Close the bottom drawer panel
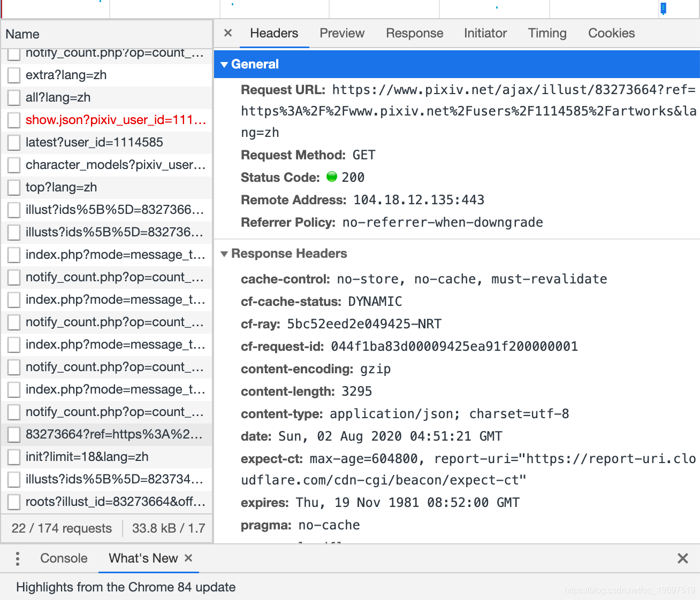This screenshot has height=600, width=700. 683,558
